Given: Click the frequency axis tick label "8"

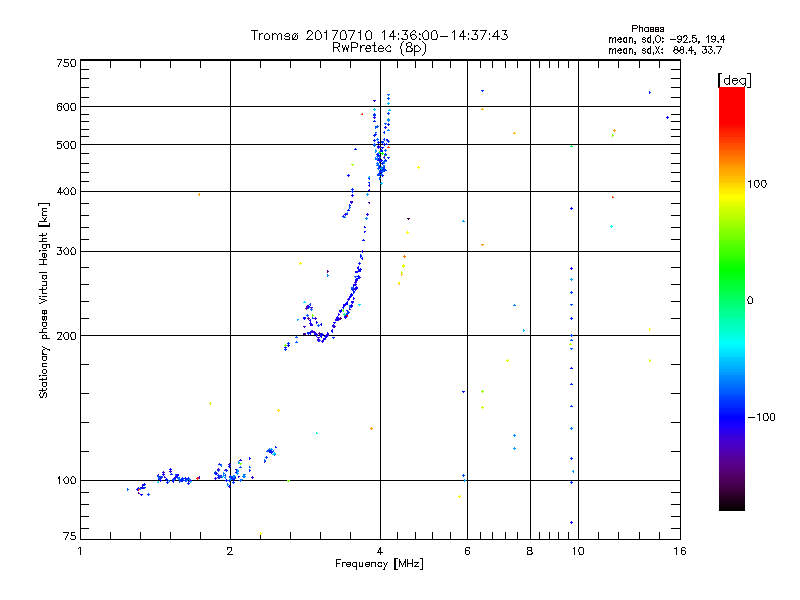Looking at the screenshot, I should 530,551.
